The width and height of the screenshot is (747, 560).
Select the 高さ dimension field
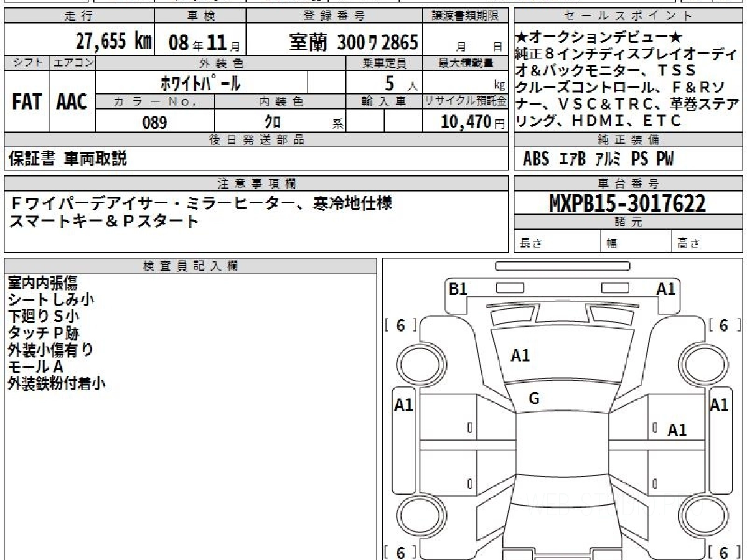coord(708,241)
